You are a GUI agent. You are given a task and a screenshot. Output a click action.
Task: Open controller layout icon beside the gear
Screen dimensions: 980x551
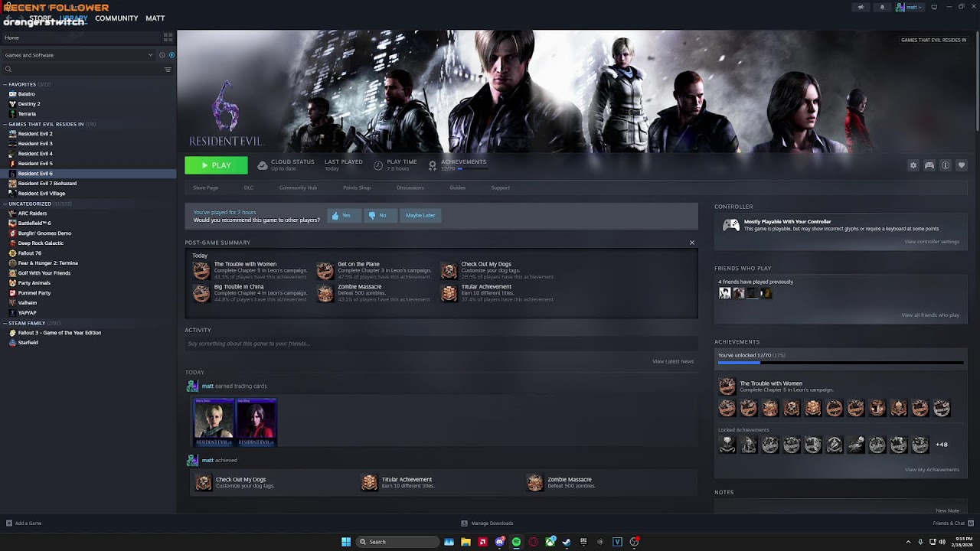point(929,165)
